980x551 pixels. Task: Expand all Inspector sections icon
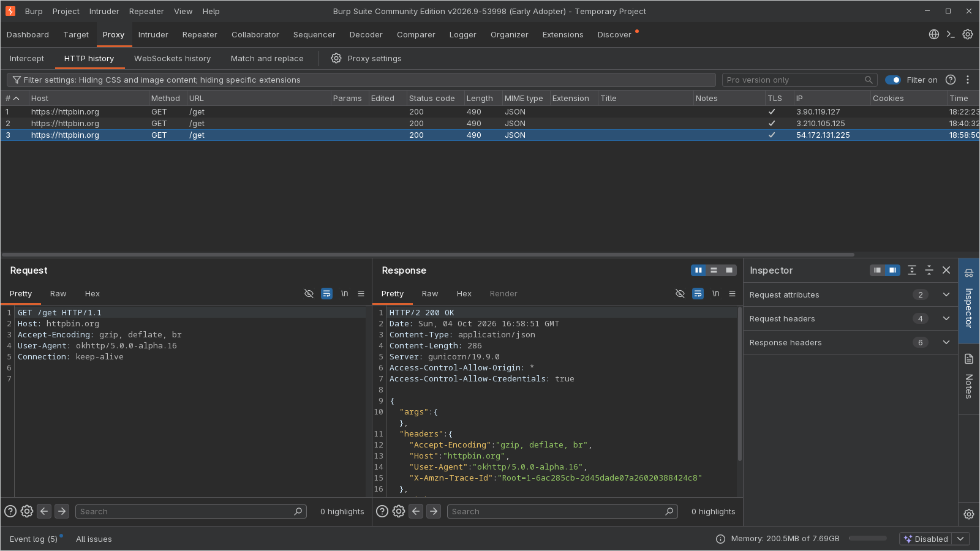click(x=912, y=270)
